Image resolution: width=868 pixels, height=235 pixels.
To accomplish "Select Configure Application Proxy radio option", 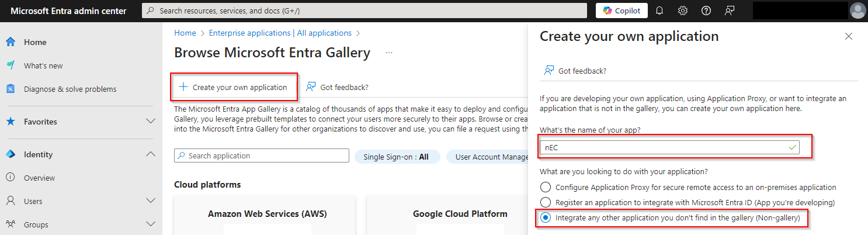I will (546, 187).
